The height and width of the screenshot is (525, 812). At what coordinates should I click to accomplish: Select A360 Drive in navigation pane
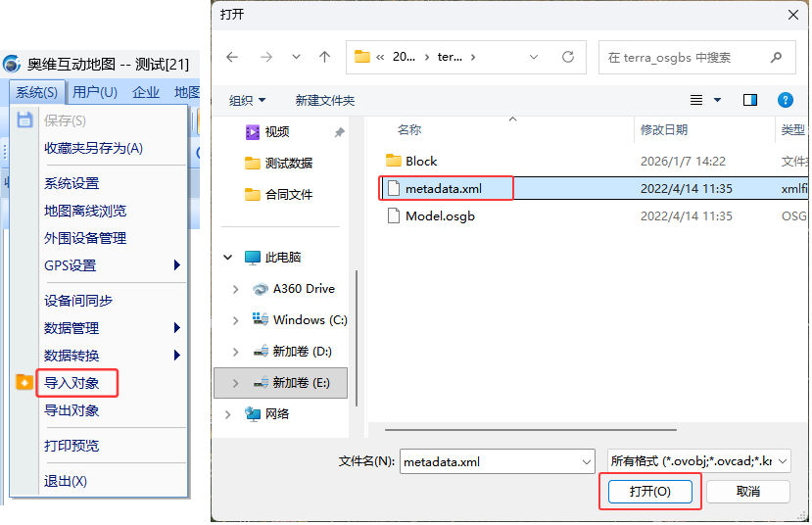[x=294, y=289]
